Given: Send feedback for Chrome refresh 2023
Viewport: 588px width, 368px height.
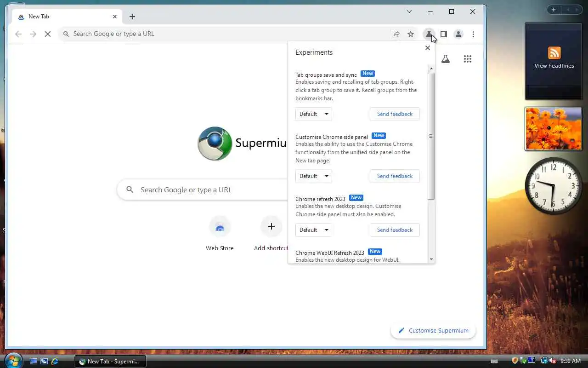Looking at the screenshot, I should coord(395,230).
